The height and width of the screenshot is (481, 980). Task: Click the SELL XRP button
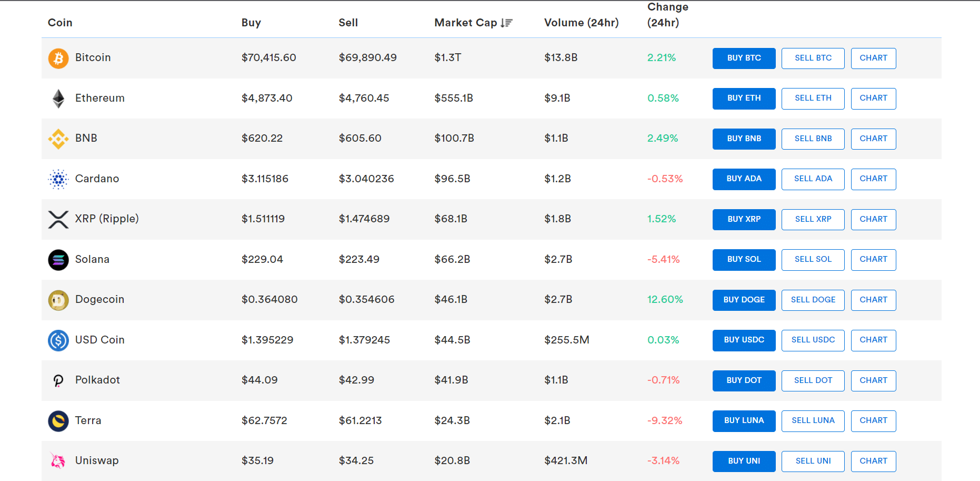813,220
